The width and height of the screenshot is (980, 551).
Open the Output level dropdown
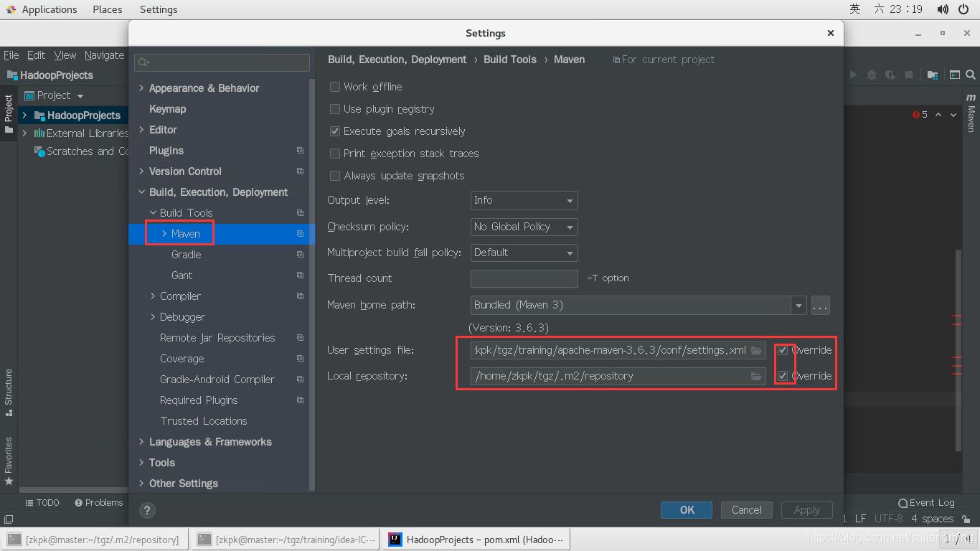524,201
